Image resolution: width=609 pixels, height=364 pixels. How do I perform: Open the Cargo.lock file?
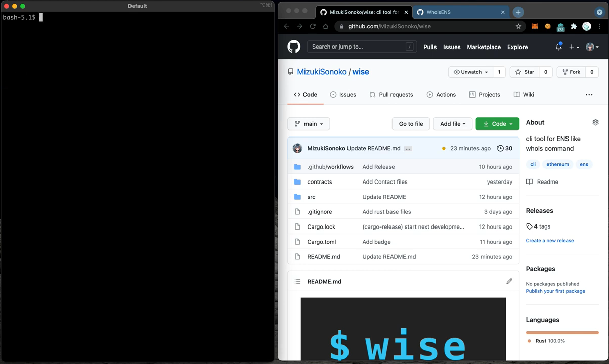point(321,227)
